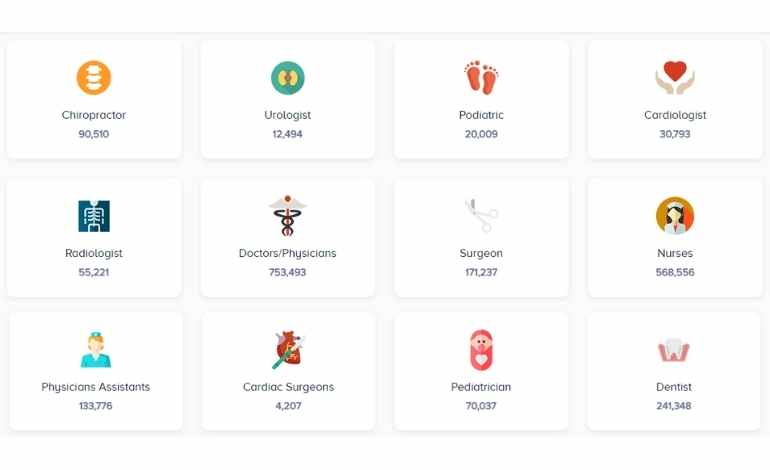Open the Cardiac Surgeons heart icon
770x470 pixels.
click(x=289, y=350)
